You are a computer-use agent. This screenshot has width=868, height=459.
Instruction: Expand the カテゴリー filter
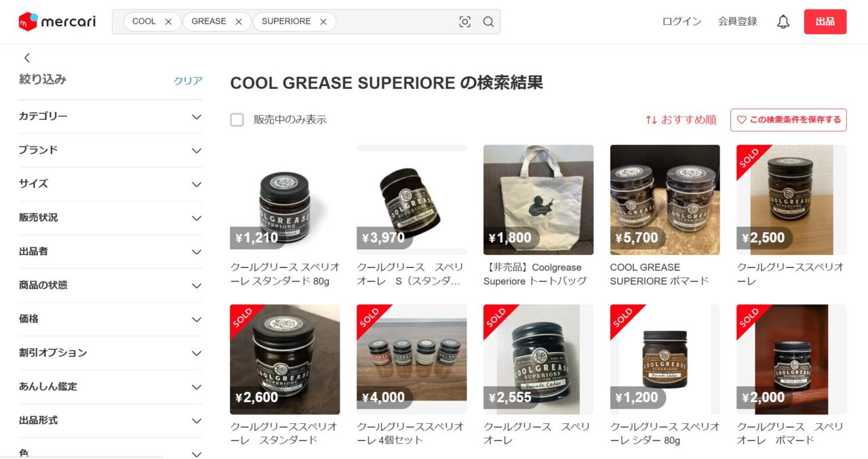click(111, 117)
